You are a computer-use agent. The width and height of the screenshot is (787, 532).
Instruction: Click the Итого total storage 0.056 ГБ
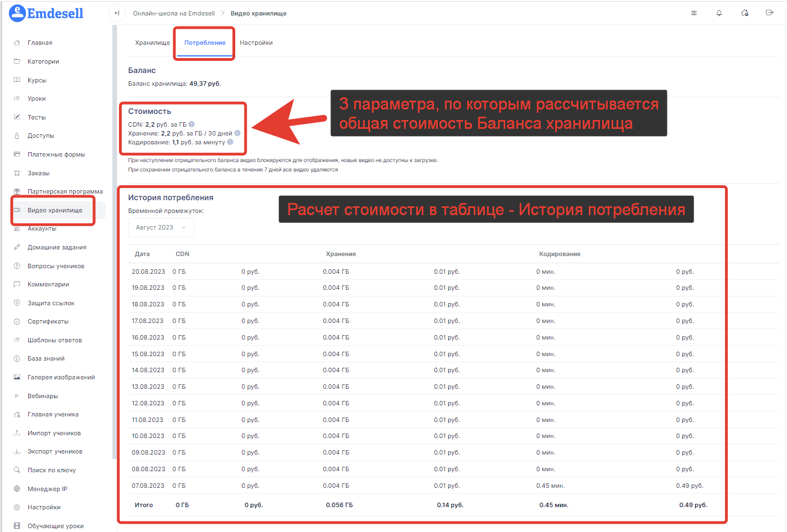pos(339,505)
